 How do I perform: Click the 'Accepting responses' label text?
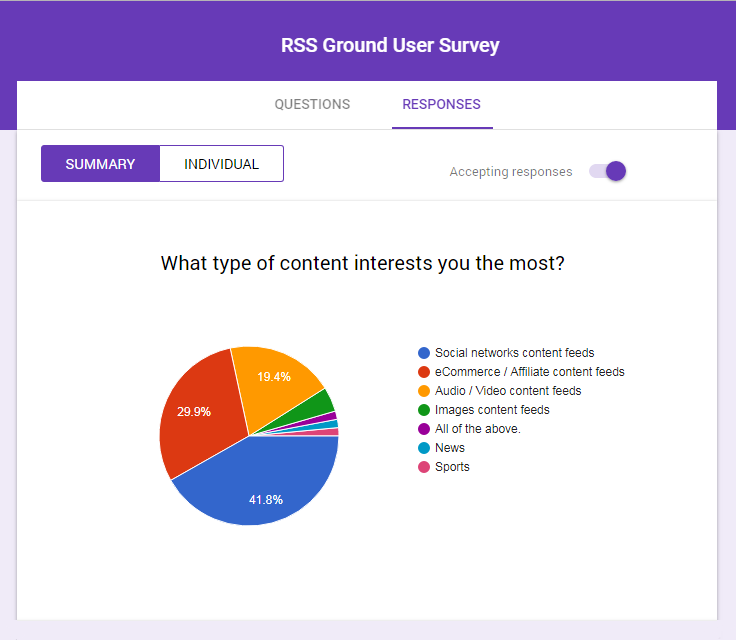[511, 172]
